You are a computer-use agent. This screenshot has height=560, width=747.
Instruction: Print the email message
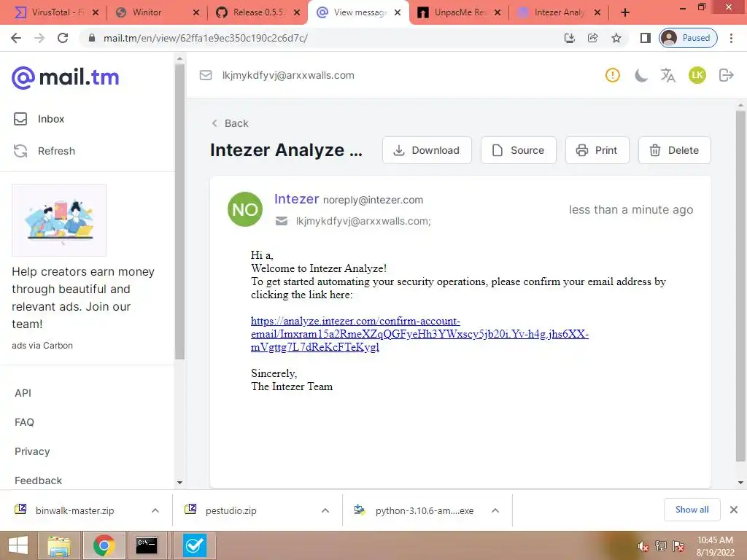click(x=597, y=150)
